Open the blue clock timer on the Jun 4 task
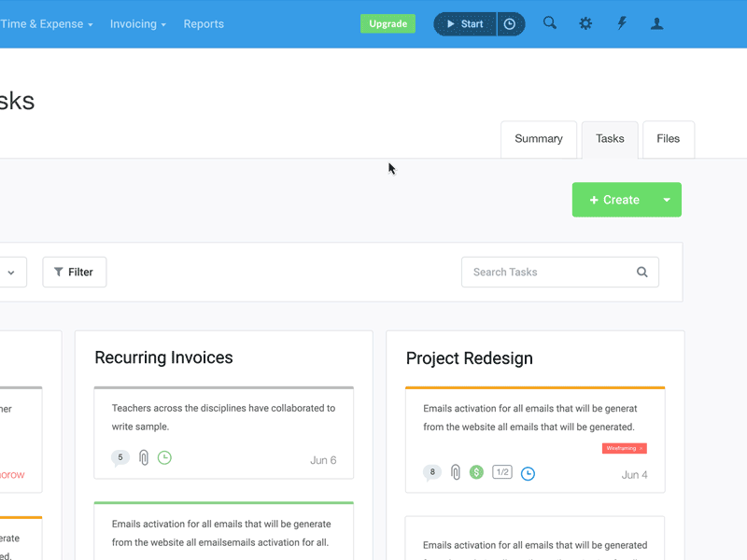This screenshot has height=560, width=747. (528, 473)
